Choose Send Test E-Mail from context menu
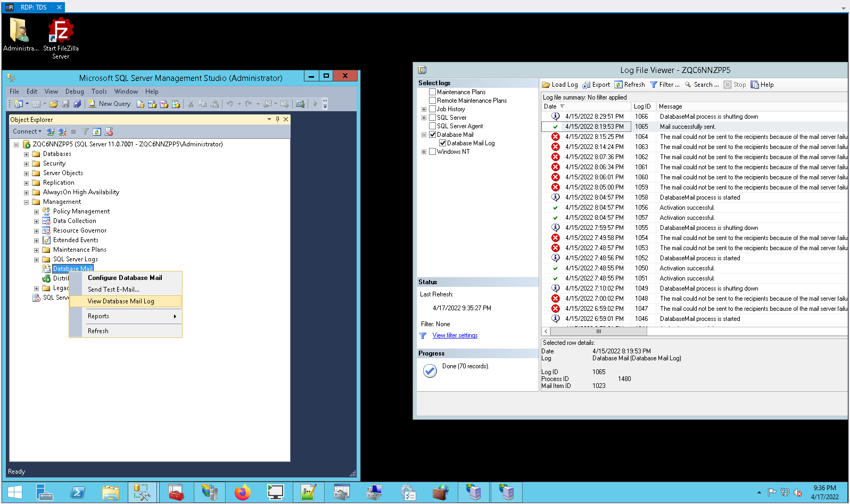Screen dimensions: 850x504 (x=126, y=290)
